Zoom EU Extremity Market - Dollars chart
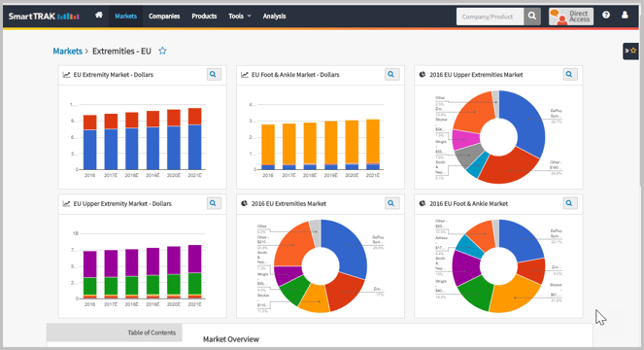This screenshot has height=350, width=644. click(x=214, y=75)
